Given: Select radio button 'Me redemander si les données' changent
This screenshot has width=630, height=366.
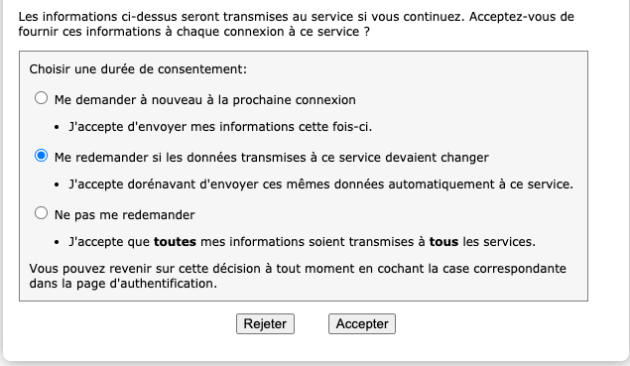Looking at the screenshot, I should [41, 155].
